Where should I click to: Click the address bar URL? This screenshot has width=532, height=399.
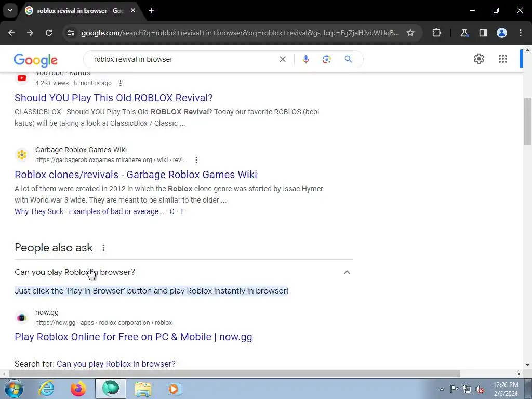pyautogui.click(x=240, y=33)
